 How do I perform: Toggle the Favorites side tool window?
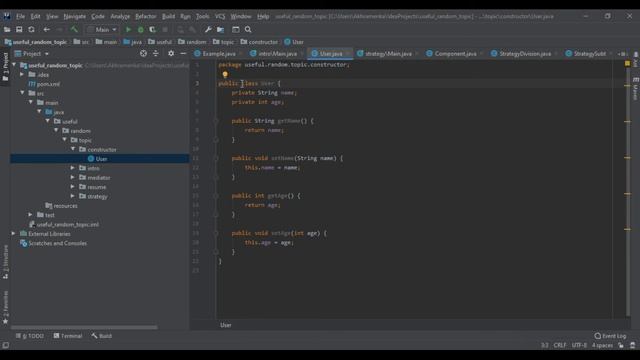pos(5,307)
